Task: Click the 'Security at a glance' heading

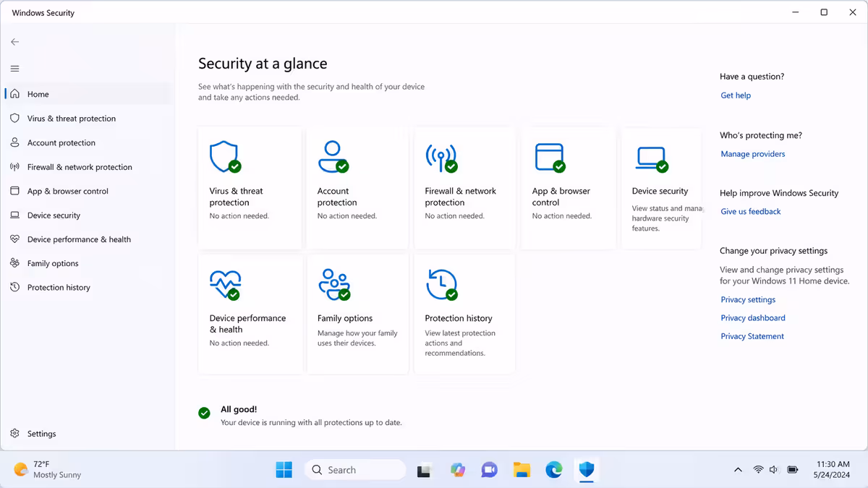Action: (263, 64)
